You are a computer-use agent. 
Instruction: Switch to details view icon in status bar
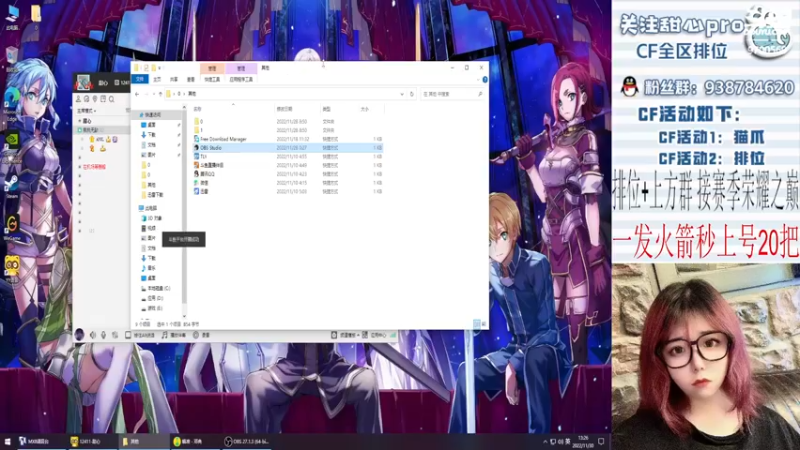point(477,323)
